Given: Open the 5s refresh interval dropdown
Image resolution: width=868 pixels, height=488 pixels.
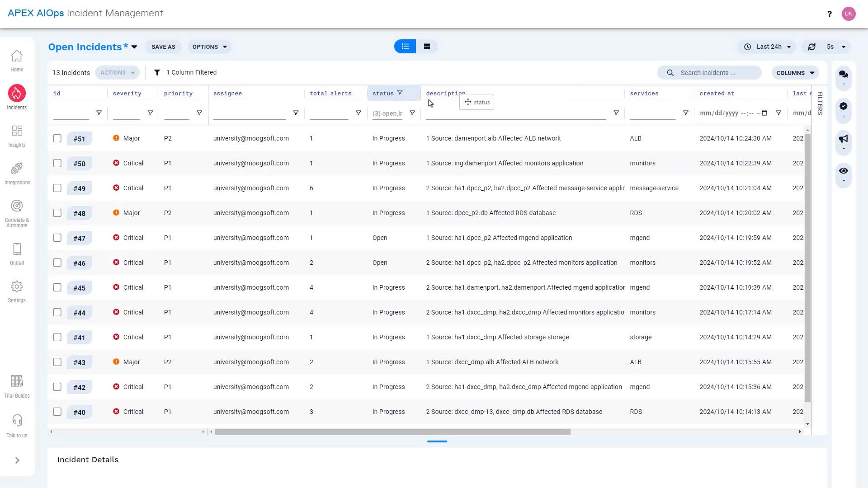Looking at the screenshot, I should coord(836,47).
